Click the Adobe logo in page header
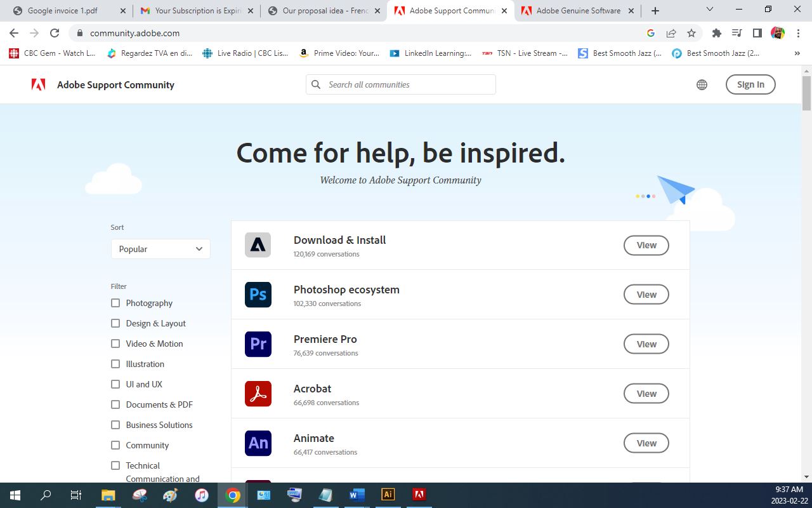The image size is (812, 508). coord(38,84)
